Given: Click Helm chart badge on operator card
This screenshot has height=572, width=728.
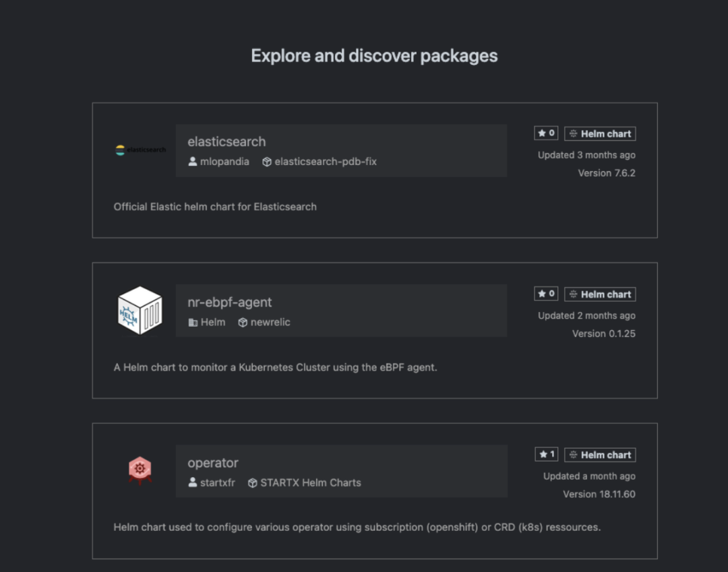Looking at the screenshot, I should click(600, 455).
